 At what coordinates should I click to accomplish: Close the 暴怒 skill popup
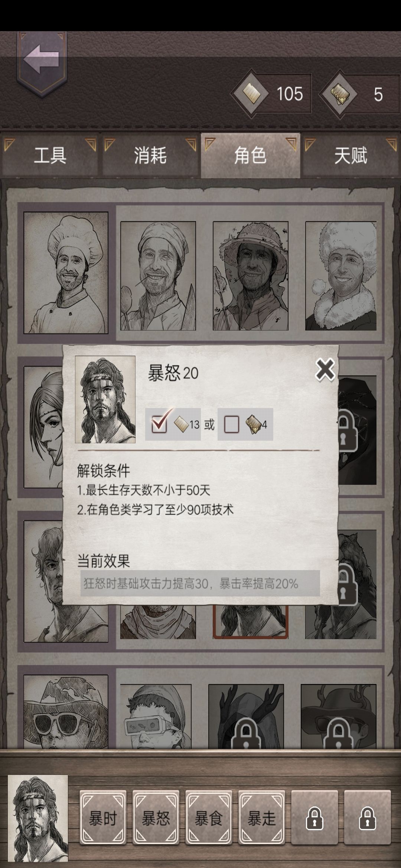click(x=325, y=369)
